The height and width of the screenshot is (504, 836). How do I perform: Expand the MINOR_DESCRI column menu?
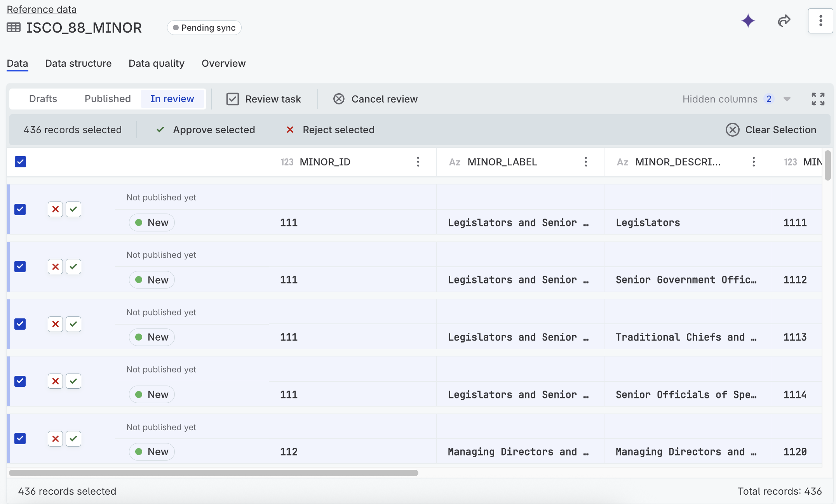click(753, 162)
